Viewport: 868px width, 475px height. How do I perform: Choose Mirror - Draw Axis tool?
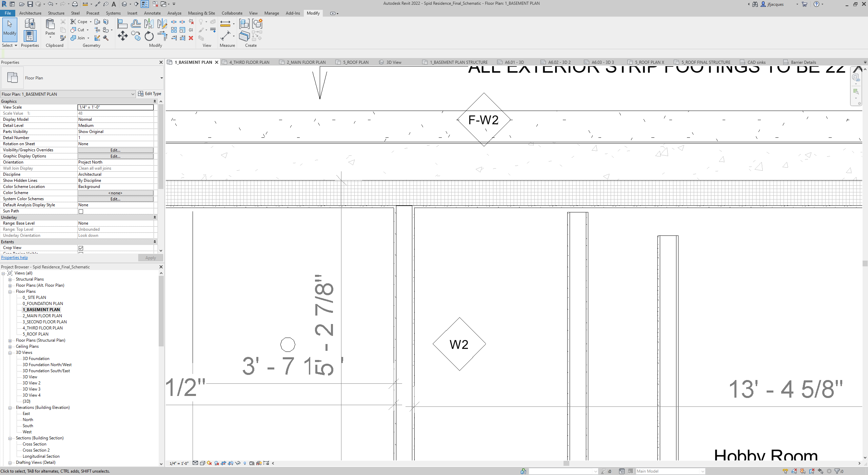[162, 24]
